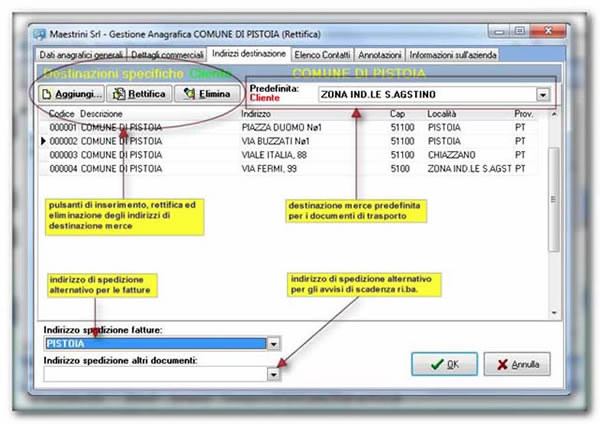Image resolution: width=600 pixels, height=424 pixels.
Task: Expand the Indirizzo spedizione fatture dropdown
Action: point(274,343)
